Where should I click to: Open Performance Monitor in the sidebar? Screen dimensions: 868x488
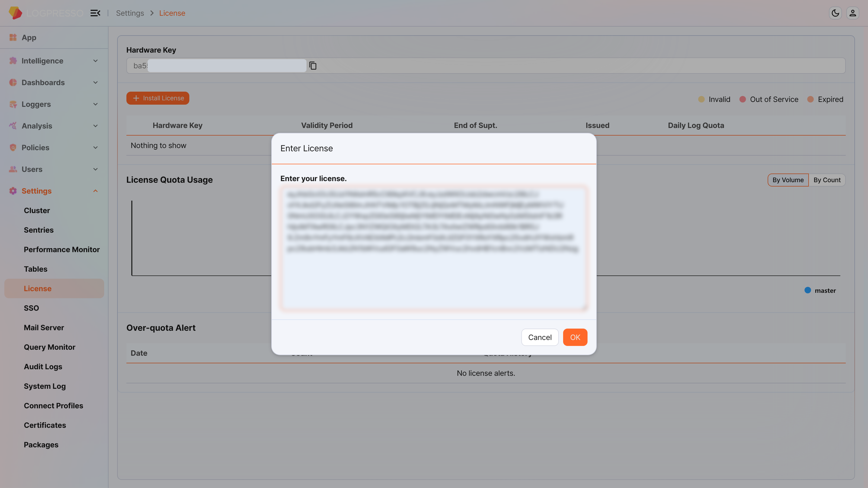(62, 249)
